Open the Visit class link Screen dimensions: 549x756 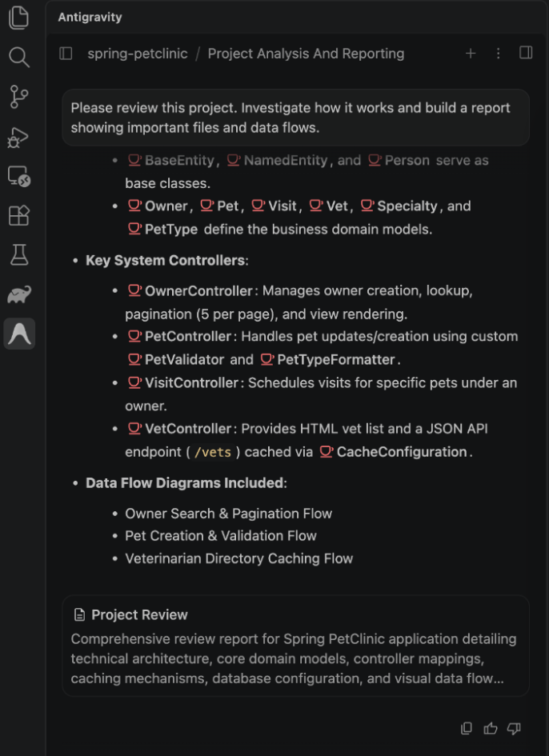pos(274,206)
